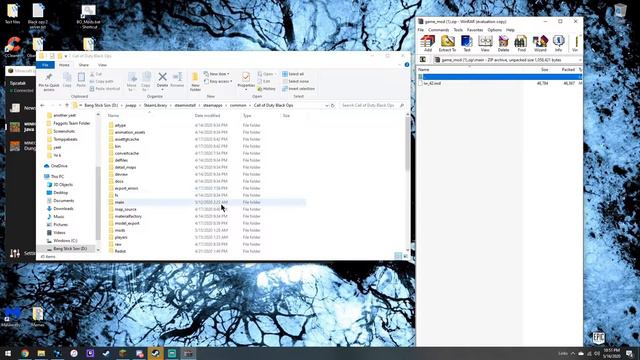Click Invert selection in Explorer ribbon
The image size is (640, 360).
[298, 89]
